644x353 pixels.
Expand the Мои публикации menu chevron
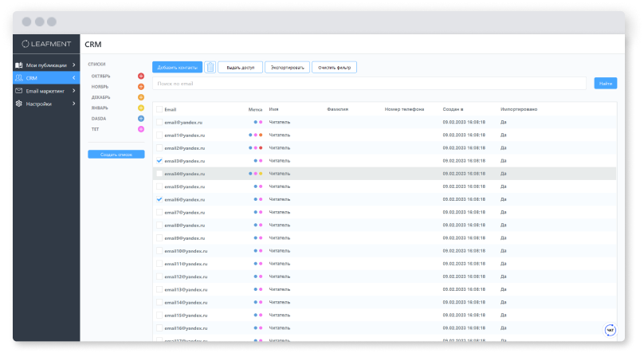[x=74, y=65]
